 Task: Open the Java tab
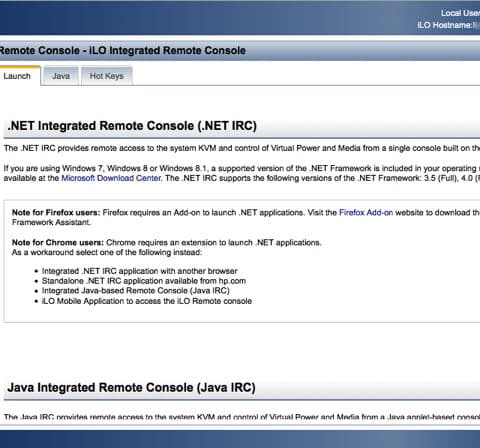coord(61,76)
